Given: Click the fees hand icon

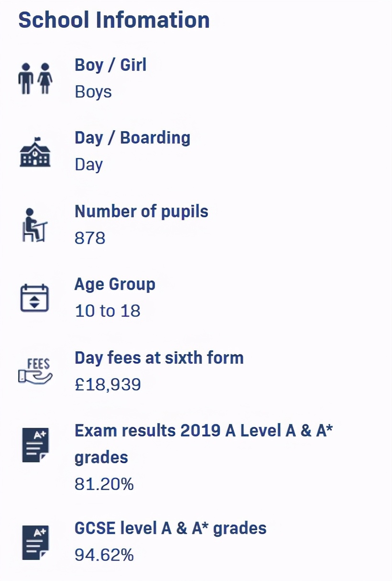Looking at the screenshot, I should [35, 371].
